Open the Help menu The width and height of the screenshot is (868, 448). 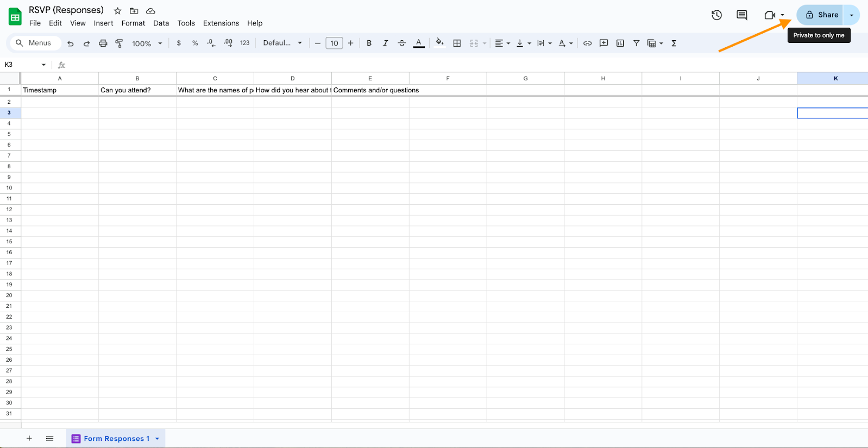pos(255,23)
